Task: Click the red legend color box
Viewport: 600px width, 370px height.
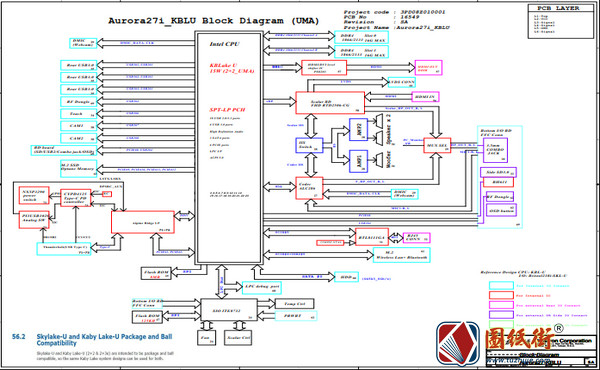Action: click(x=501, y=295)
